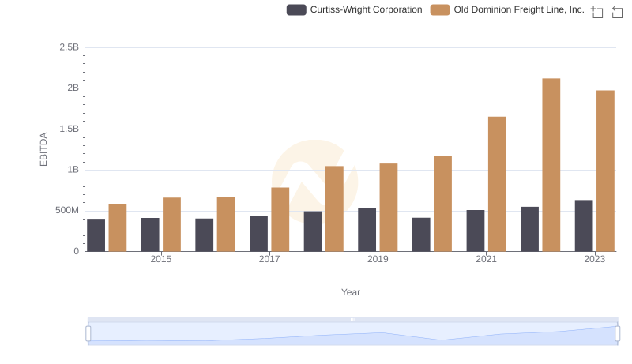Screen dimensions: 632x364
Task: Click the 2B y-axis label
Action: coord(73,88)
